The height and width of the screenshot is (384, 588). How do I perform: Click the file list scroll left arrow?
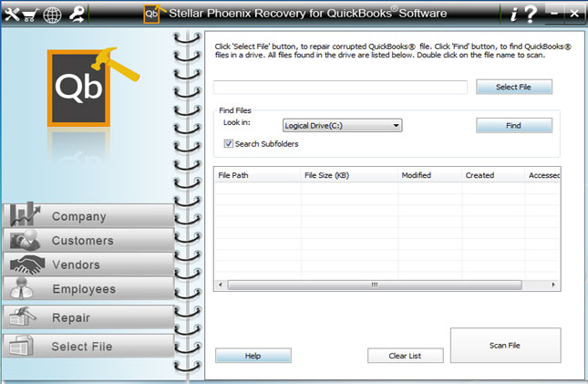(221, 285)
